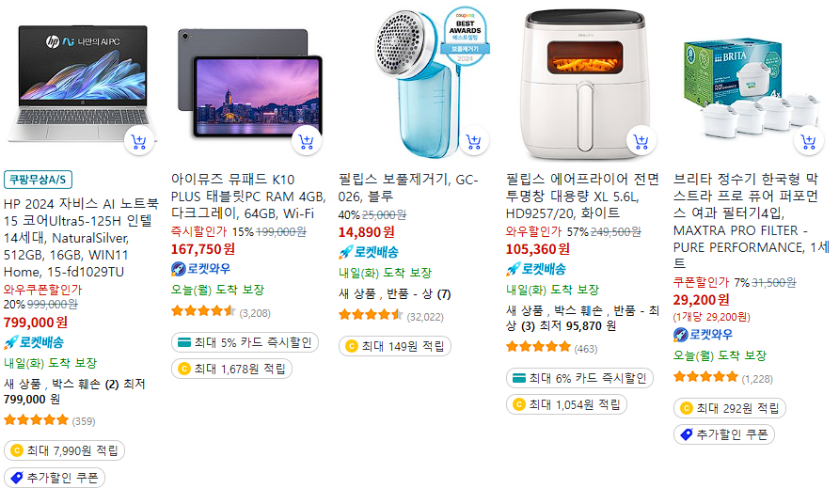
Task: Add HP laptop to cart via cart icon
Action: tap(138, 142)
